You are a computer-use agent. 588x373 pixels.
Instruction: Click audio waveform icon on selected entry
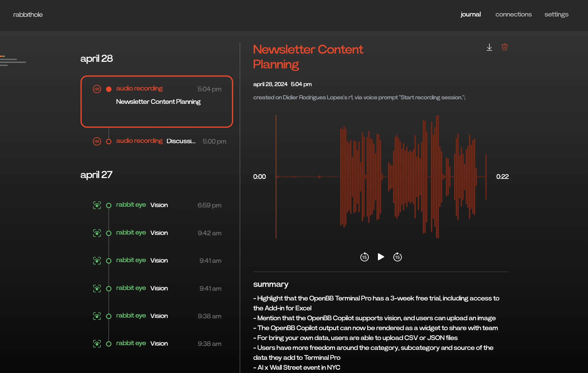point(97,89)
